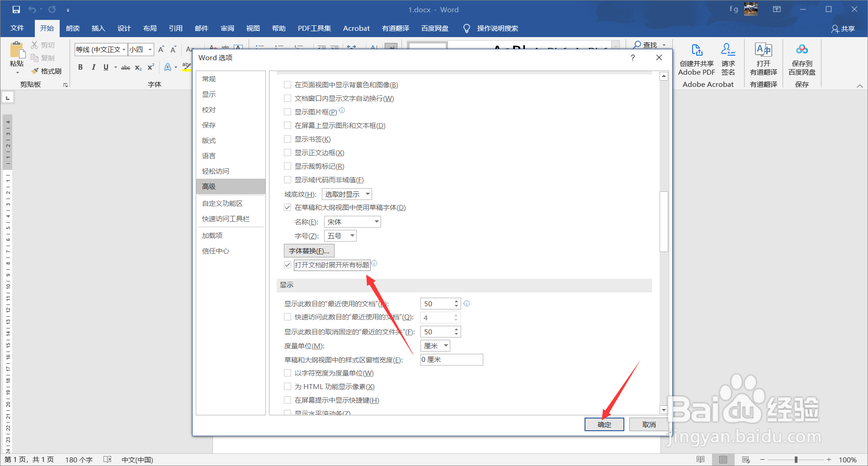Click the Redo icon in quick access
Image resolution: width=868 pixels, height=466 pixels.
pyautogui.click(x=52, y=10)
